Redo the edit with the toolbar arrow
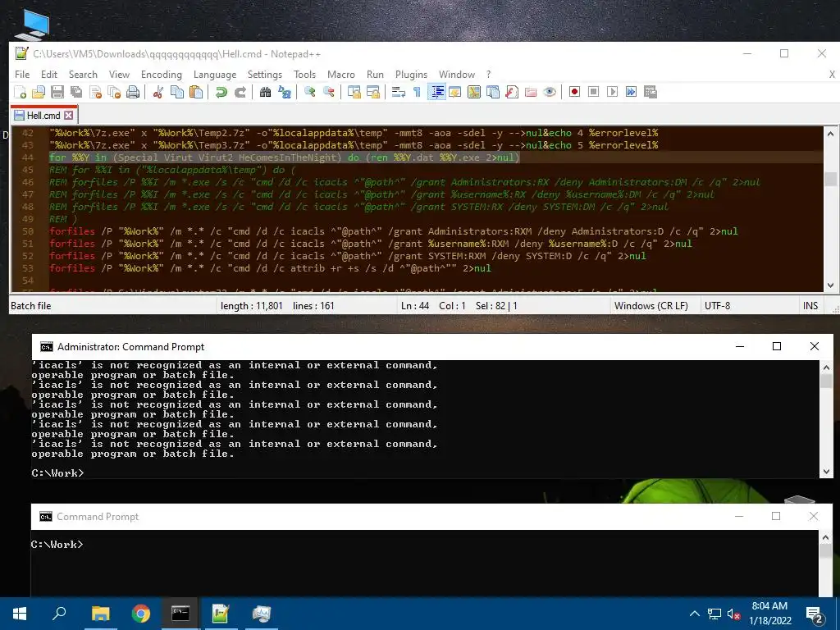This screenshot has height=630, width=840. click(x=240, y=92)
